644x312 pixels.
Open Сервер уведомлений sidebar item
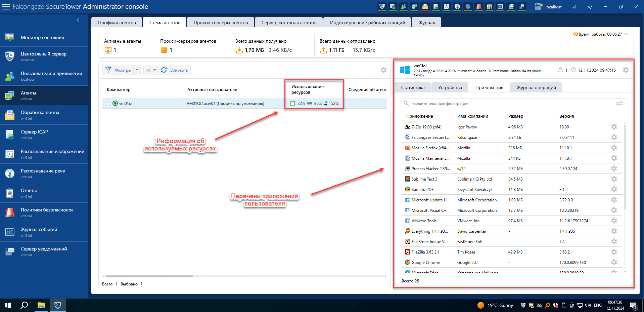pyautogui.click(x=44, y=251)
